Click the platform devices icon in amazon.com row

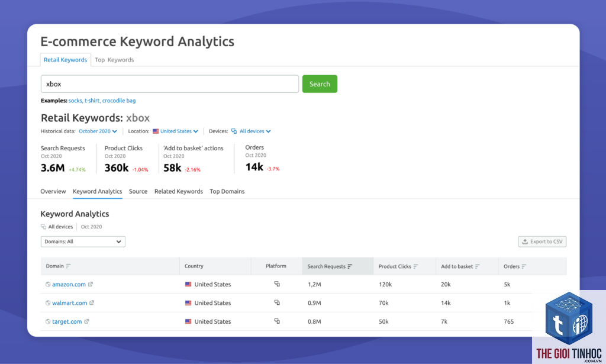tap(277, 284)
